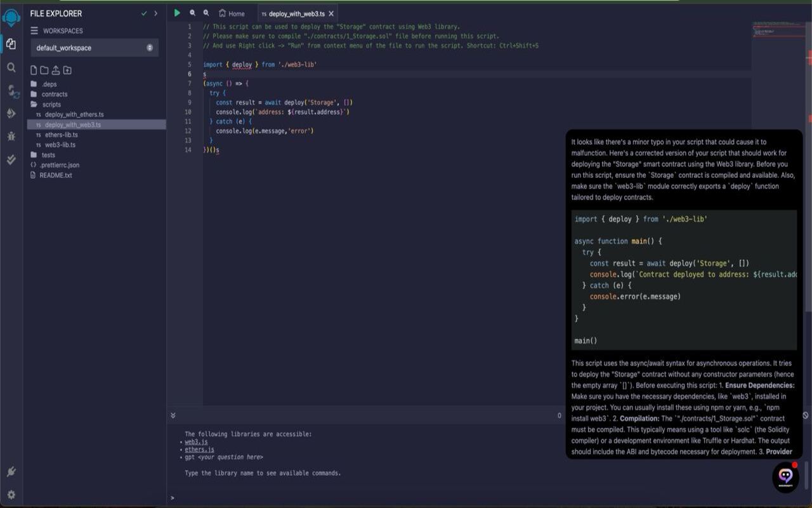
Task: Click the create new folder icon
Action: click(x=44, y=70)
